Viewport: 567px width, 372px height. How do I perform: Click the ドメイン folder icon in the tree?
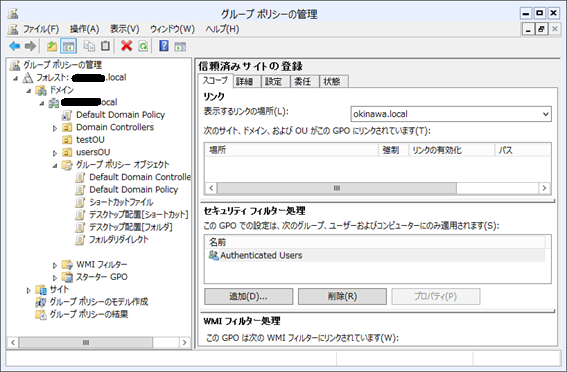[41, 90]
